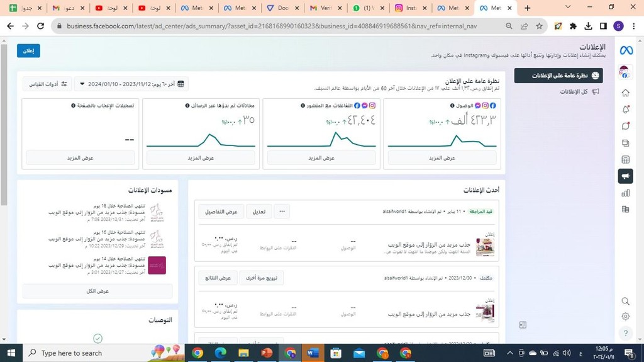Open the Insights bar chart icon
644x362 pixels.
tap(626, 193)
